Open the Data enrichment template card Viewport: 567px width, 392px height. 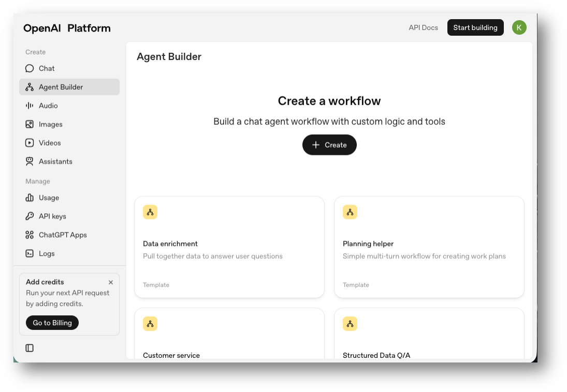[229, 247]
